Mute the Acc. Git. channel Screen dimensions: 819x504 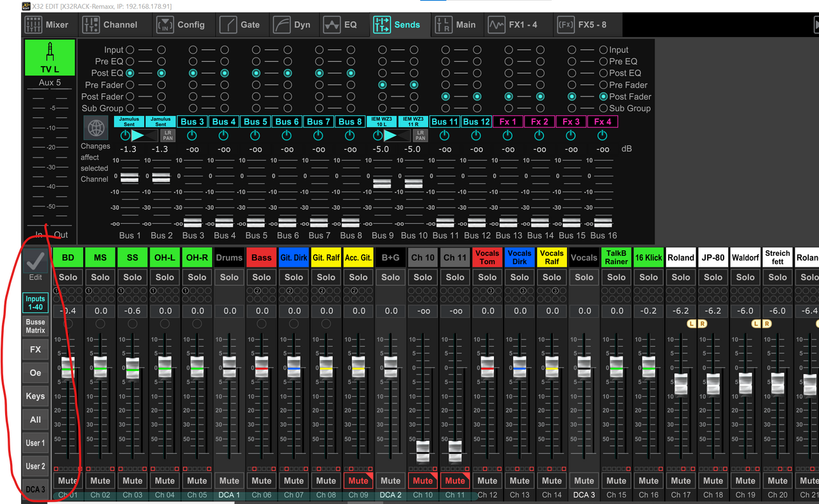[358, 481]
